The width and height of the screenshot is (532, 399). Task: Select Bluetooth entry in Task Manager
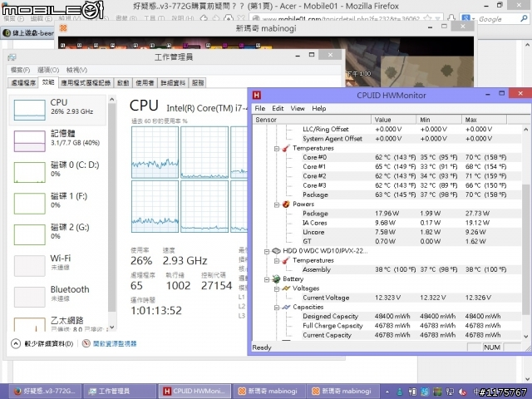coord(57,297)
